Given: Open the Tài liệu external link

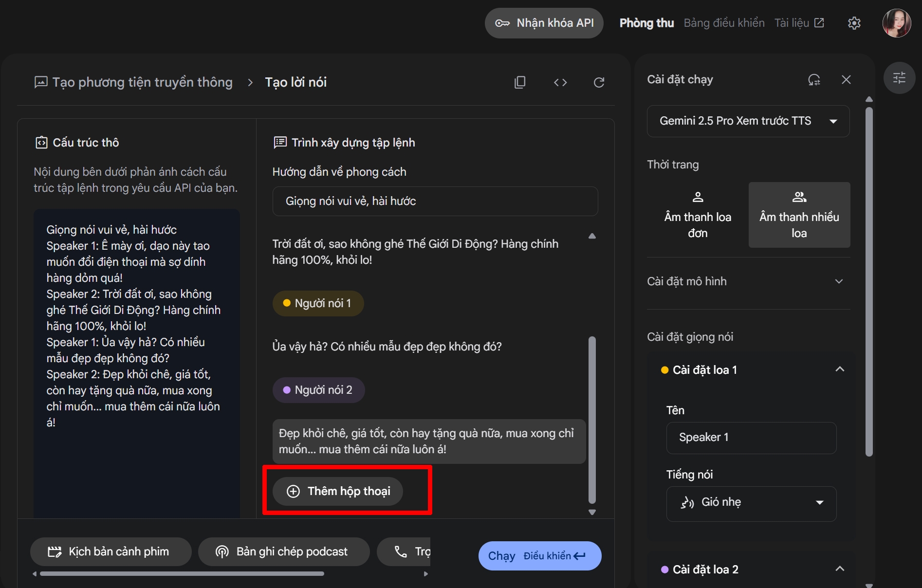Looking at the screenshot, I should pos(799,23).
